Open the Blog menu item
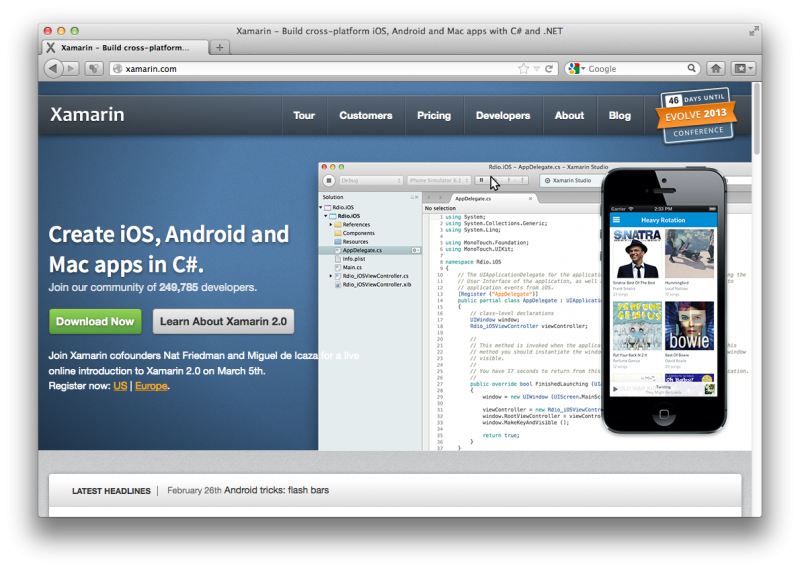This screenshot has height=570, width=800. coord(619,116)
